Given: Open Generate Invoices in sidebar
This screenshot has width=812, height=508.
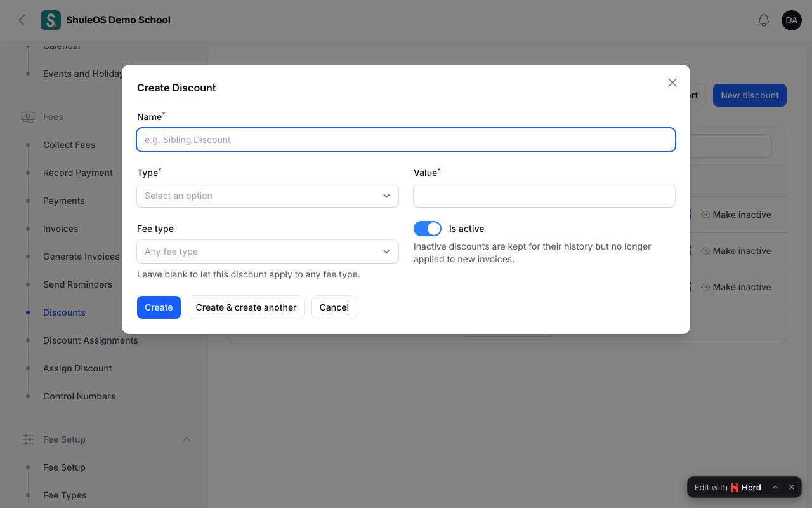Looking at the screenshot, I should (x=81, y=257).
